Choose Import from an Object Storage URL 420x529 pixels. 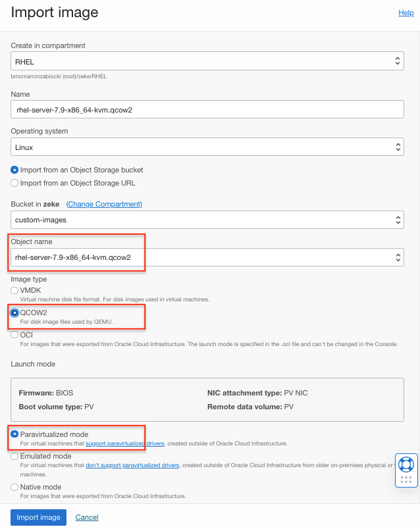[x=15, y=183]
